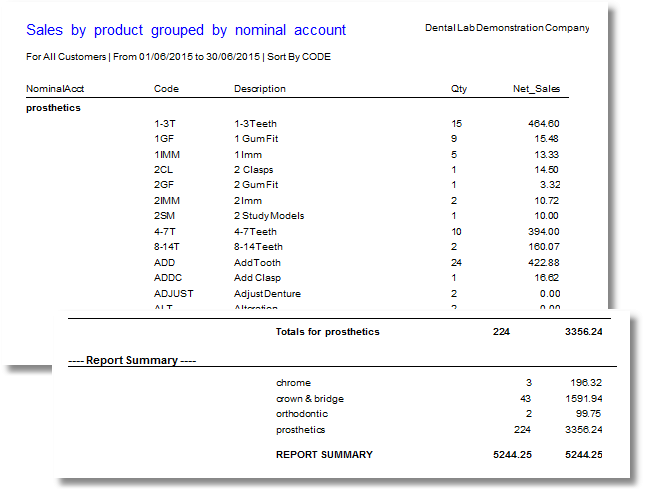Click the 'crown & bridge' summary row label
647x495 pixels.
310,399
